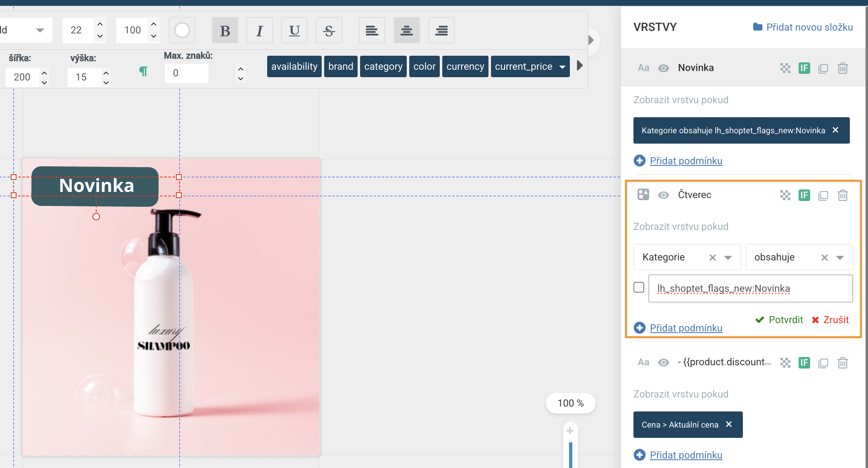The height and width of the screenshot is (468, 868).
Task: Insert the brand variable tag
Action: click(341, 66)
